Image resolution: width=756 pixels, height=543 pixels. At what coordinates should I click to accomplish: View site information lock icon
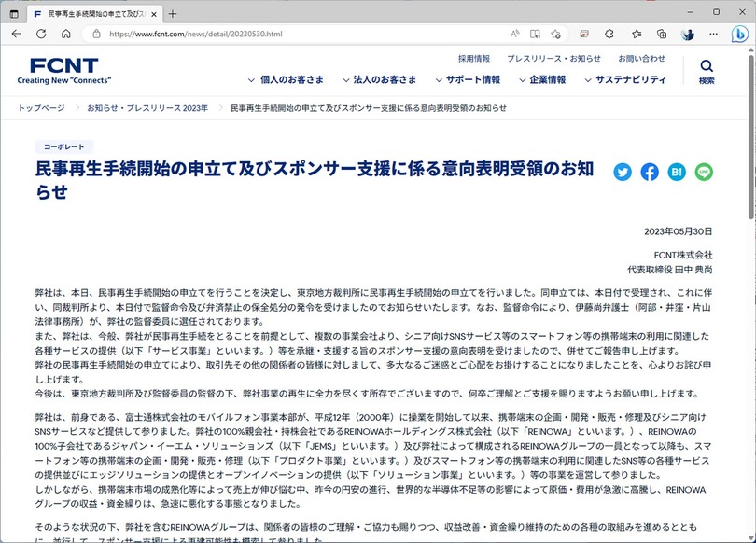[x=96, y=34]
